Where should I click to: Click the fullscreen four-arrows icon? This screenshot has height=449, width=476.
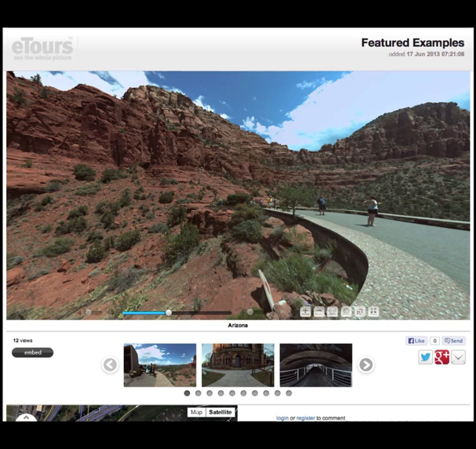click(373, 311)
